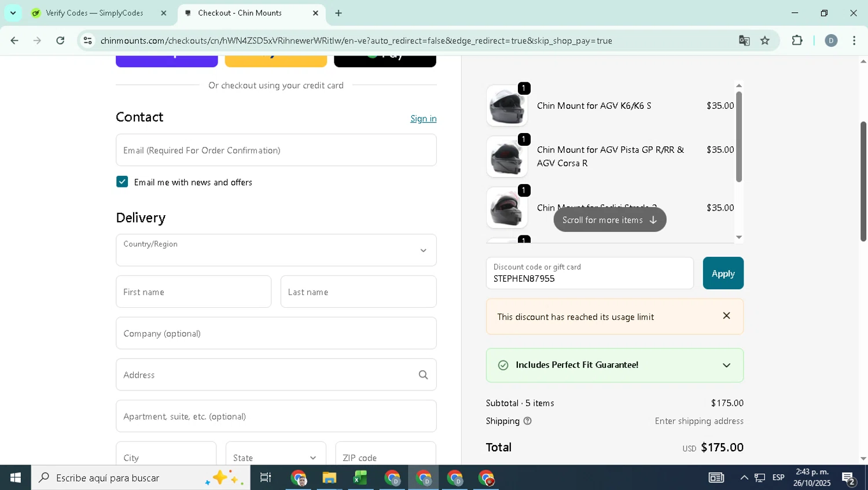Click the browser forward arrow

click(x=37, y=40)
